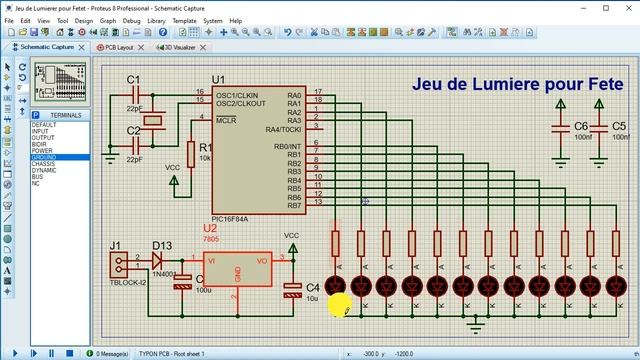The image size is (640, 360).
Task: Click the schematic overview thumbnail
Action: tap(60, 82)
